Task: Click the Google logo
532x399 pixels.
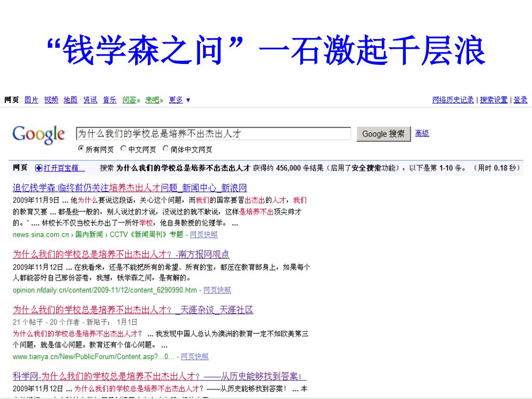Action: tap(38, 135)
